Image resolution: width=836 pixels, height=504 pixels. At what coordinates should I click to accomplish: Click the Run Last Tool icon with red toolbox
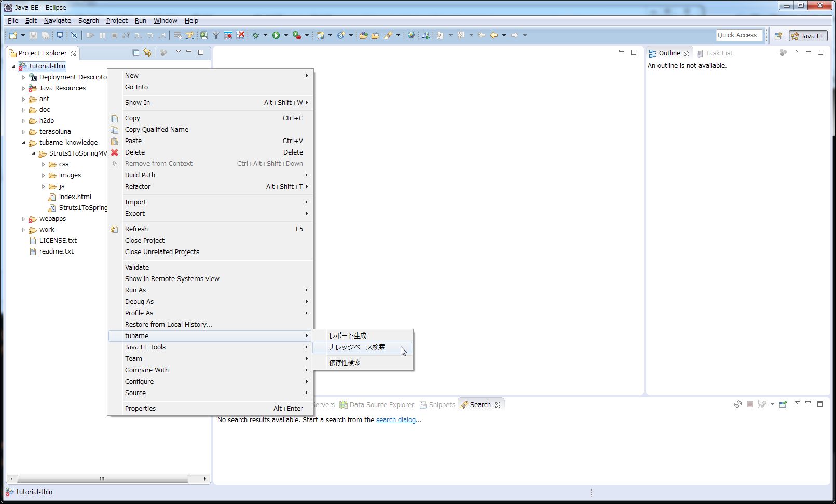click(x=296, y=35)
